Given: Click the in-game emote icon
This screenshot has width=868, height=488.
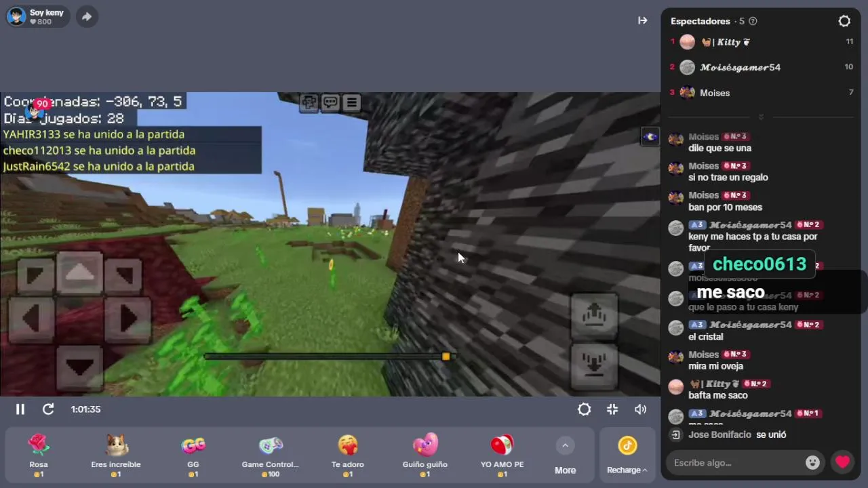Looking at the screenshot, I should (x=309, y=102).
